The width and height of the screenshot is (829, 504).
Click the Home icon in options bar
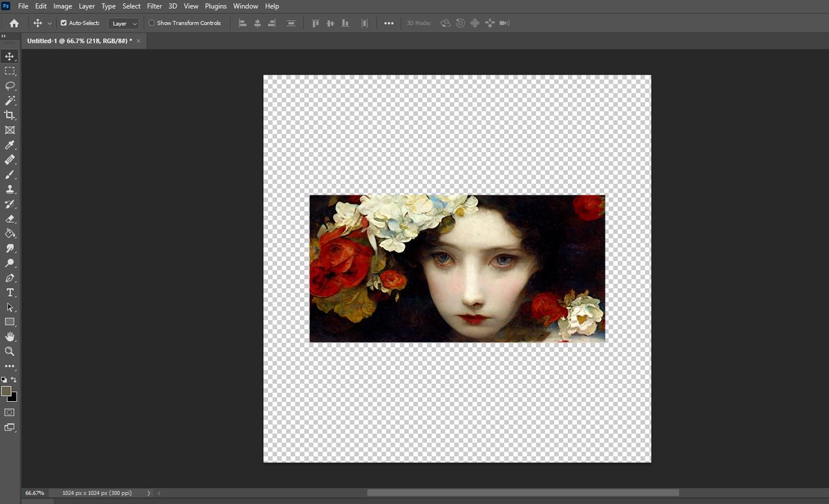click(x=14, y=23)
